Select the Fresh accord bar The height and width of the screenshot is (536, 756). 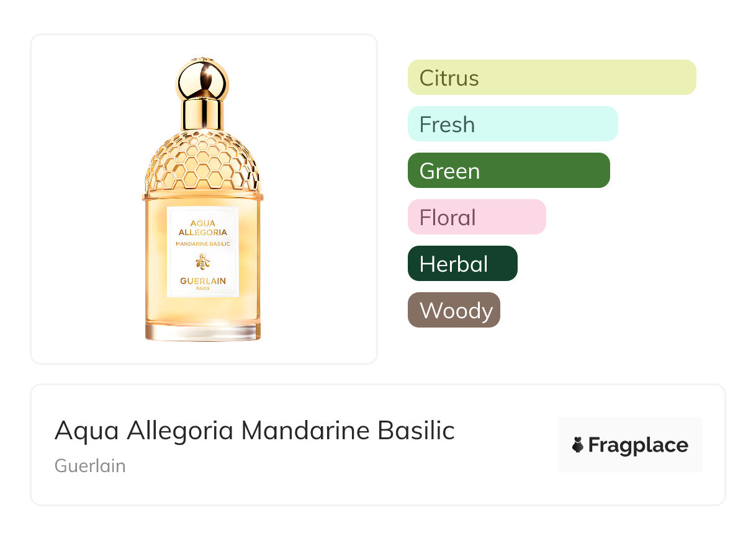513,124
